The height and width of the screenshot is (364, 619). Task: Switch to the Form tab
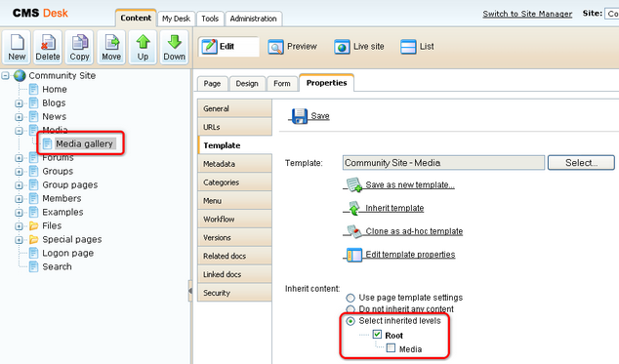click(282, 84)
